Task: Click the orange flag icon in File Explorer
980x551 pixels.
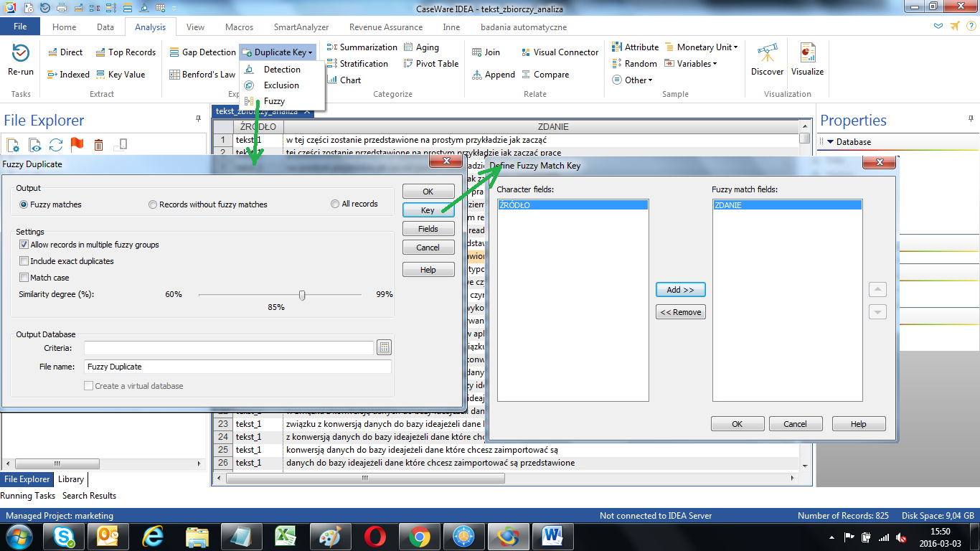Action: pyautogui.click(x=77, y=145)
